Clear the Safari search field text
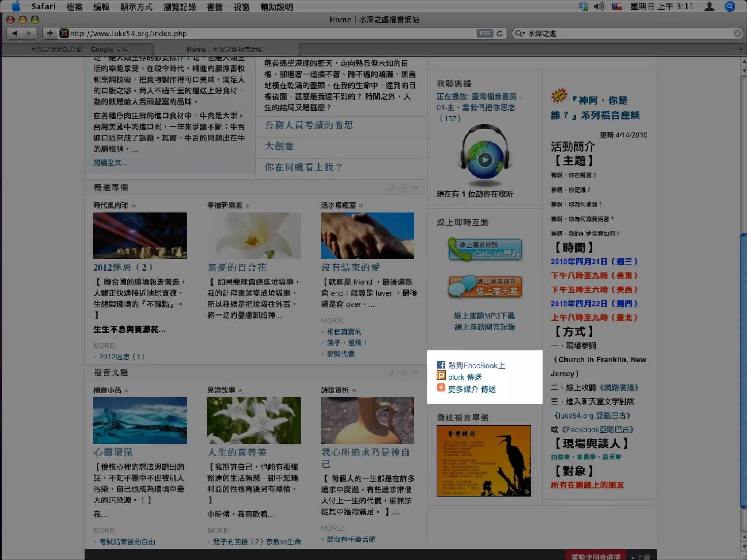747x560 pixels. pos(737,34)
